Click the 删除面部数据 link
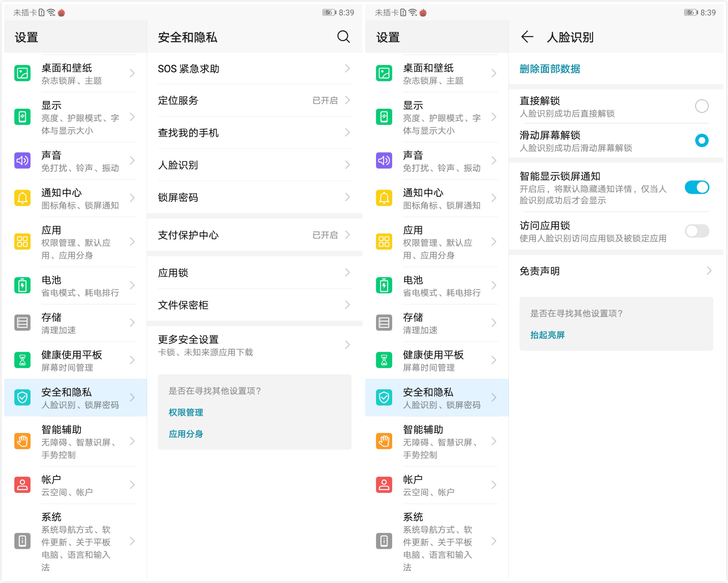Viewport: 728px width, 583px height. (550, 69)
